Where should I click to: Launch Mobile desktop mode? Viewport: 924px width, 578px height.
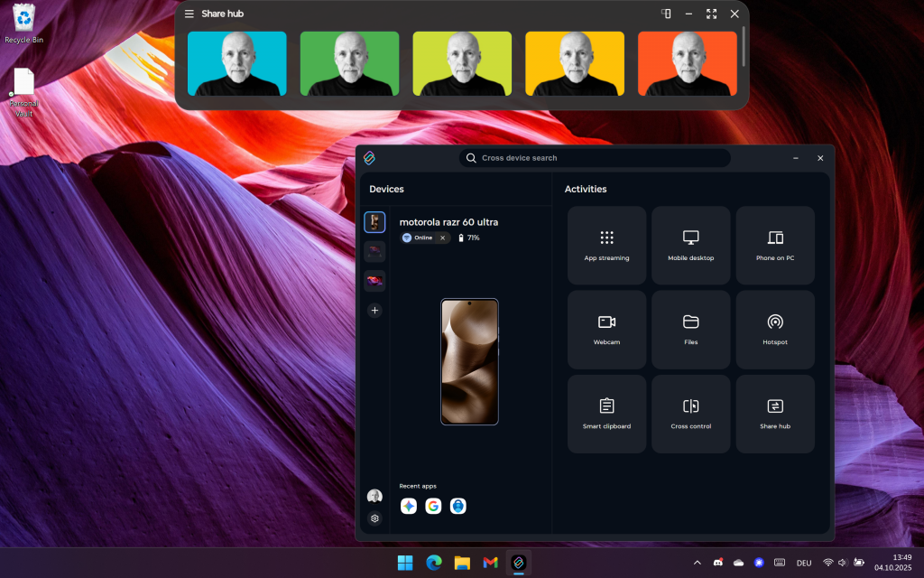690,245
